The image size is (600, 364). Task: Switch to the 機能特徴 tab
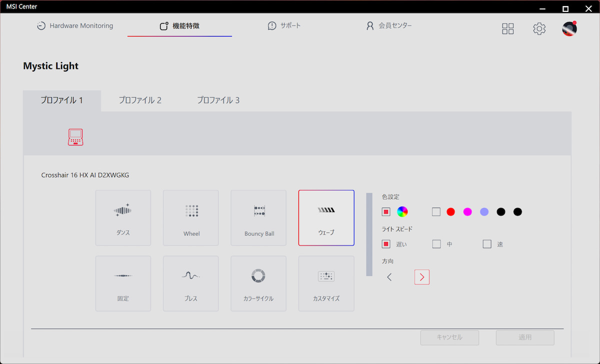pyautogui.click(x=179, y=26)
